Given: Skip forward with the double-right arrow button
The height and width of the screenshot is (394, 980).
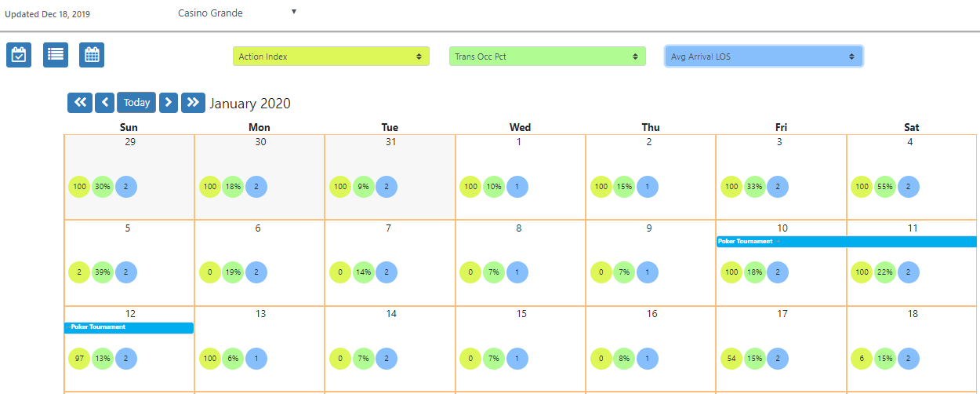Looking at the screenshot, I should [x=194, y=103].
